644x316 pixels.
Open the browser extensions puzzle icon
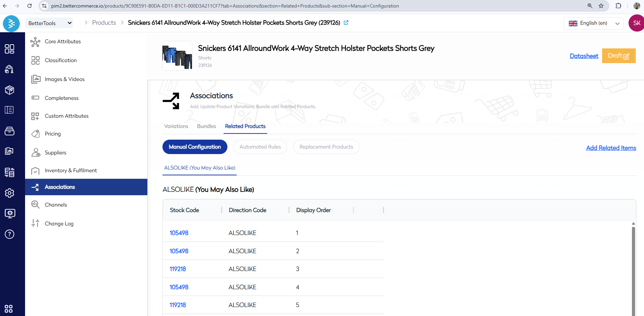[618, 6]
